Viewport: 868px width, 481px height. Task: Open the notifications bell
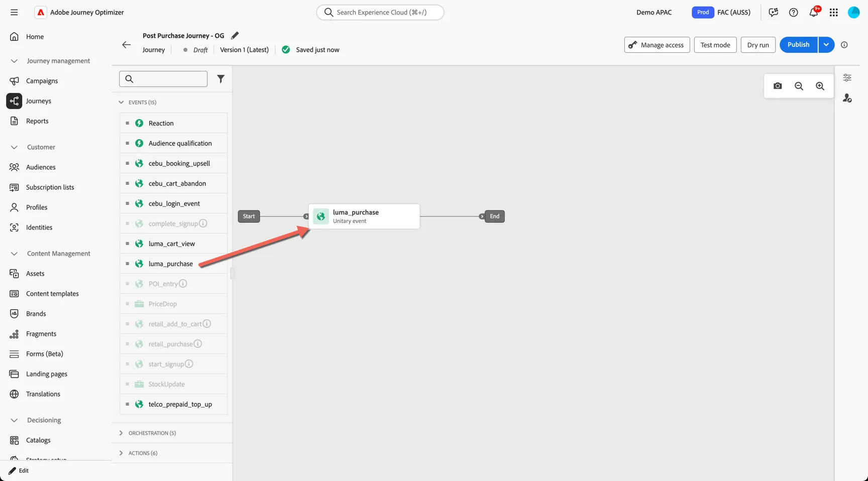click(x=814, y=12)
